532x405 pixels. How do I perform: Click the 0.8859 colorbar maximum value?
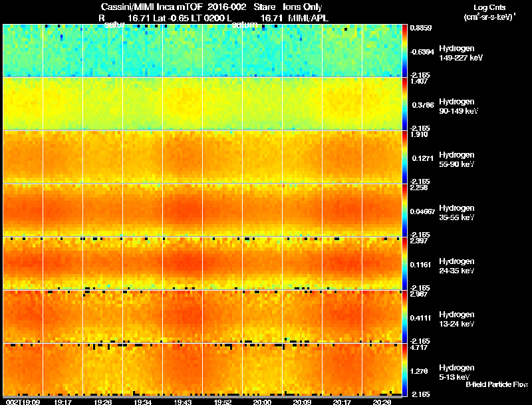pyautogui.click(x=421, y=28)
